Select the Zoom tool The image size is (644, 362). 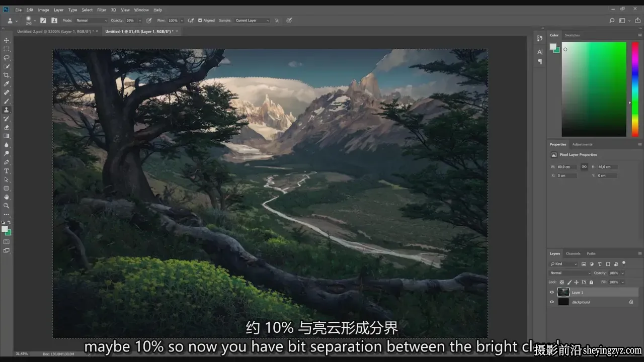pos(7,206)
